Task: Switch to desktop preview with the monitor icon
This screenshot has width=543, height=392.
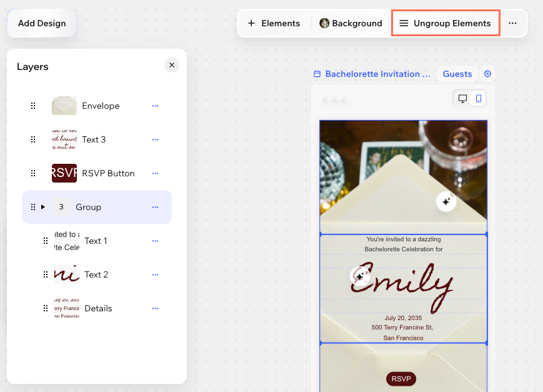Action: pos(462,98)
